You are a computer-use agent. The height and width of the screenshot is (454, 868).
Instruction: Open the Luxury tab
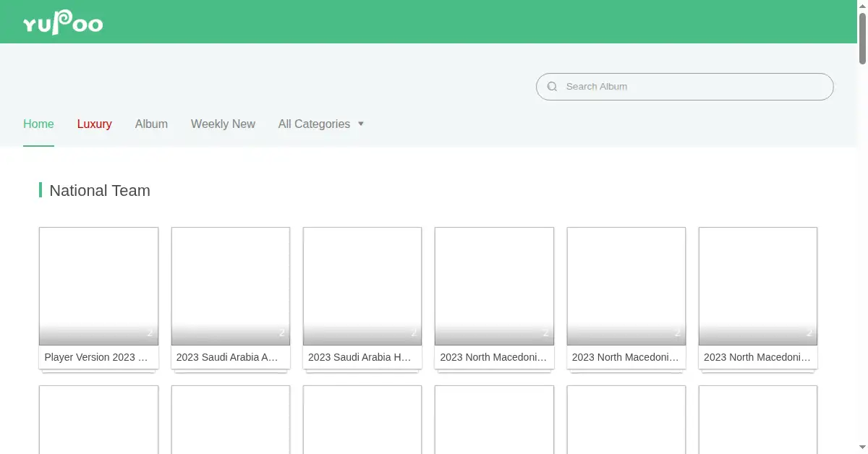[x=95, y=124]
